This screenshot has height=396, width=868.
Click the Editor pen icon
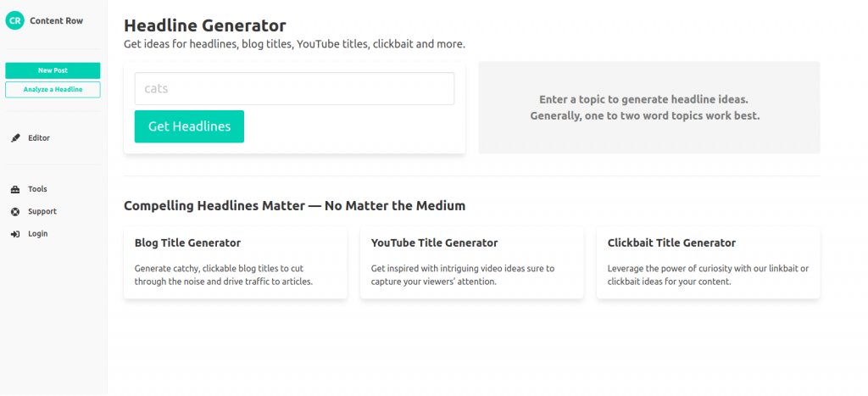pos(15,138)
